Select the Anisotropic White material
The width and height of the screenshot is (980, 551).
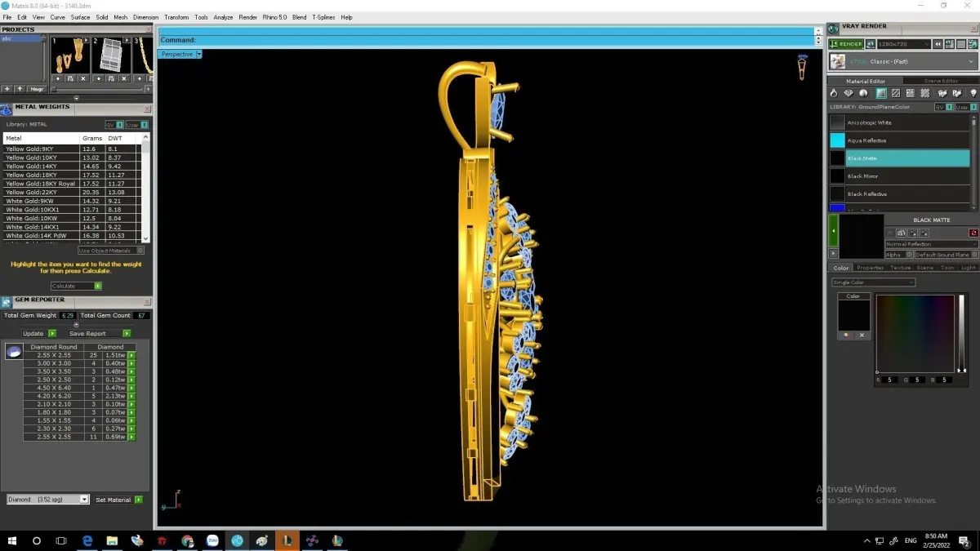tap(899, 122)
